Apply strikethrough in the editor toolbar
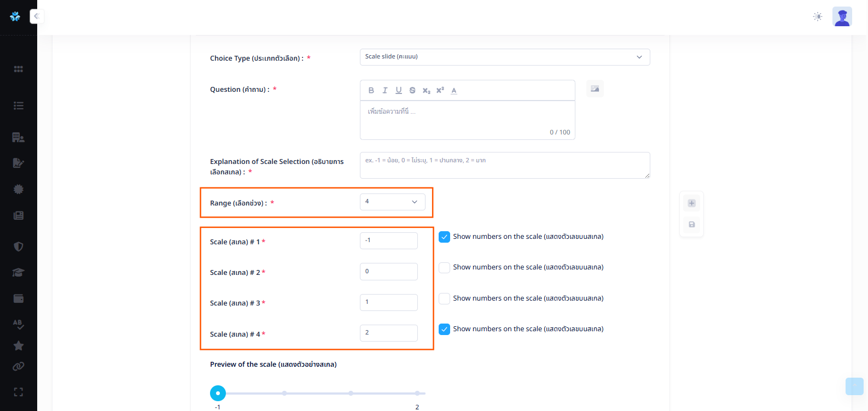 click(x=412, y=90)
